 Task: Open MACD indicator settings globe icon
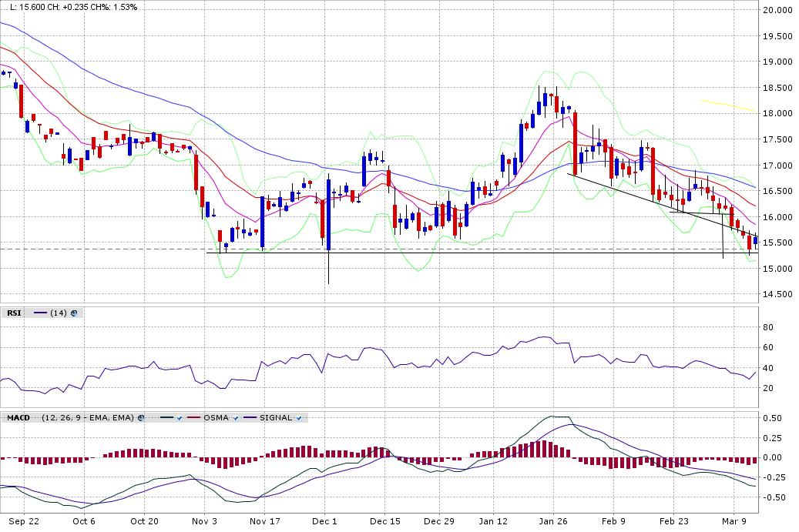tap(141, 417)
